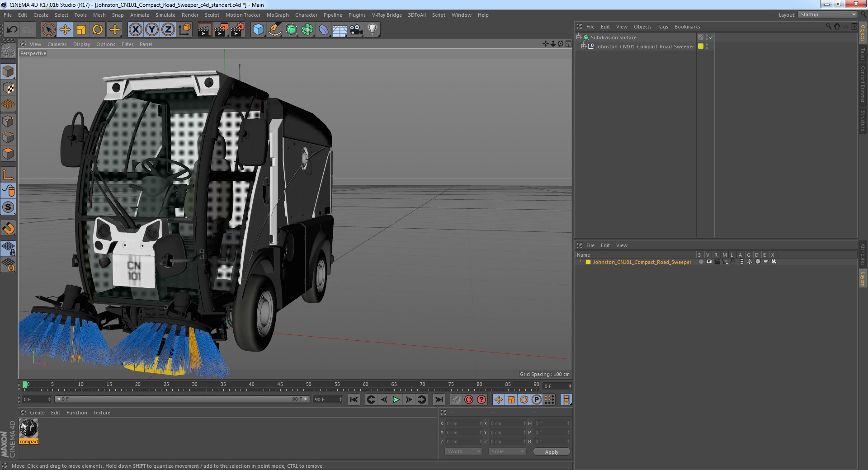
Task: Toggle Scale keyframe recording button
Action: pyautogui.click(x=511, y=399)
